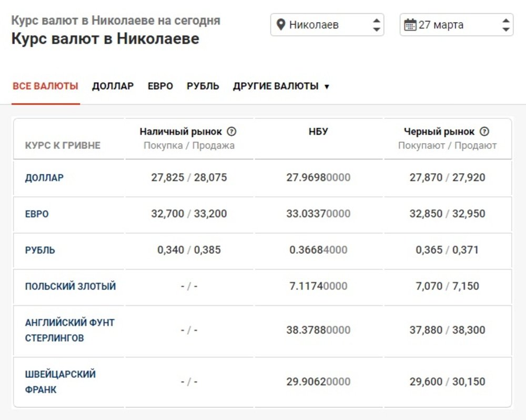Screen dimensions: 526x420
Task: Click dollar NBU rate 27.96980000
Action: click(318, 177)
